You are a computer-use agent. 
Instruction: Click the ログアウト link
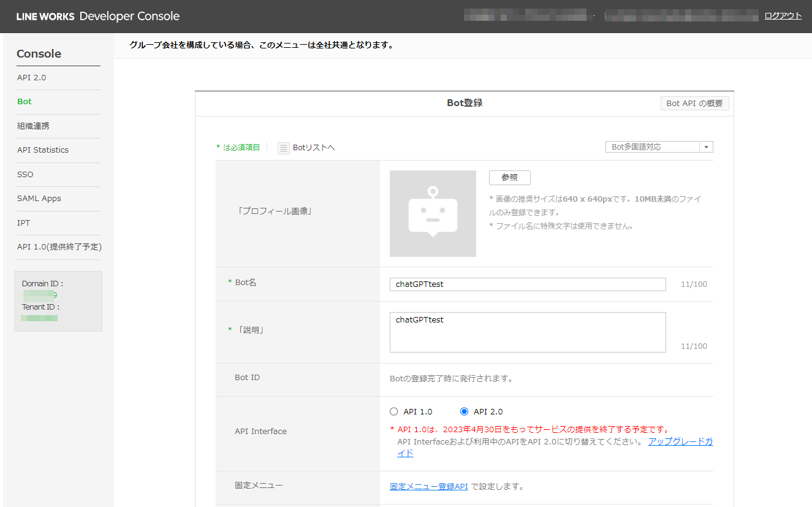[783, 15]
